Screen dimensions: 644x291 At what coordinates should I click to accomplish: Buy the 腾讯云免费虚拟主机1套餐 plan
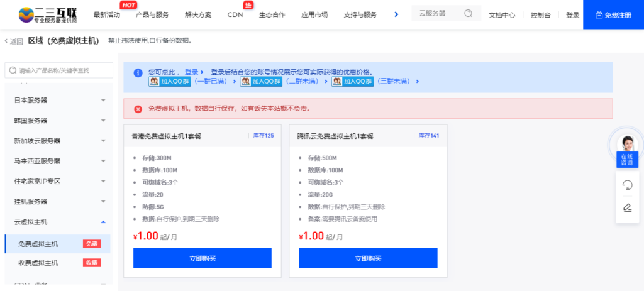pos(368,258)
